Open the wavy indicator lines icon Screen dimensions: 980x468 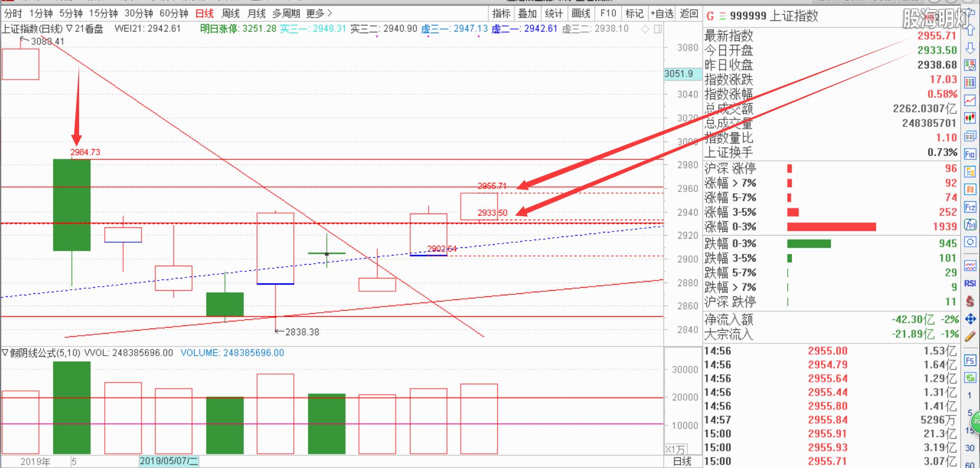(x=970, y=266)
